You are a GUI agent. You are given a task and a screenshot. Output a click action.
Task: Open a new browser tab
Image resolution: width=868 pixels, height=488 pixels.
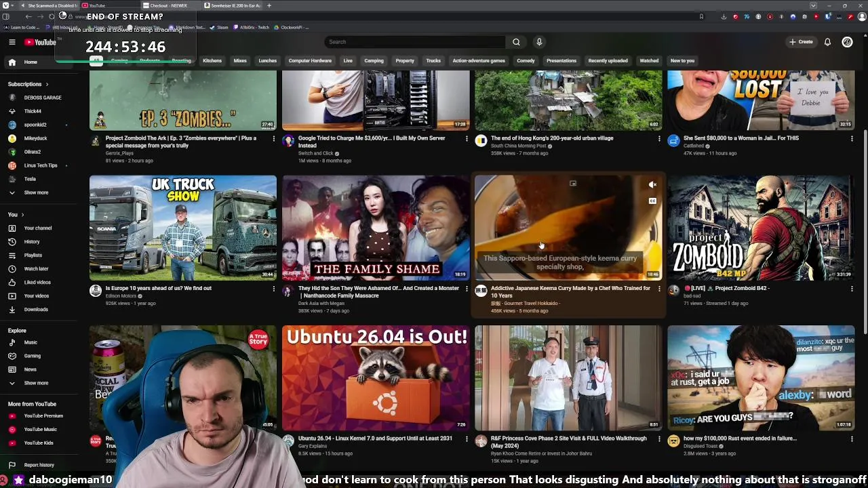[x=269, y=5]
